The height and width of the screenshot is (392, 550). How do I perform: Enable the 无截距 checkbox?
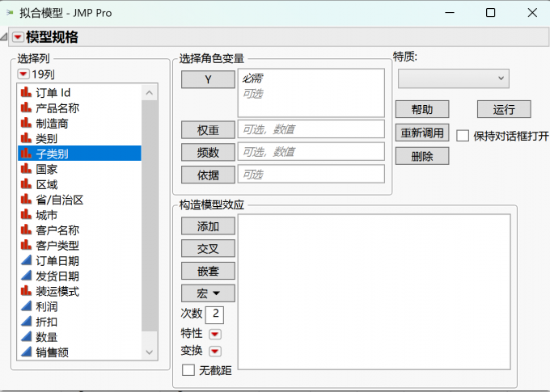pyautogui.click(x=188, y=370)
